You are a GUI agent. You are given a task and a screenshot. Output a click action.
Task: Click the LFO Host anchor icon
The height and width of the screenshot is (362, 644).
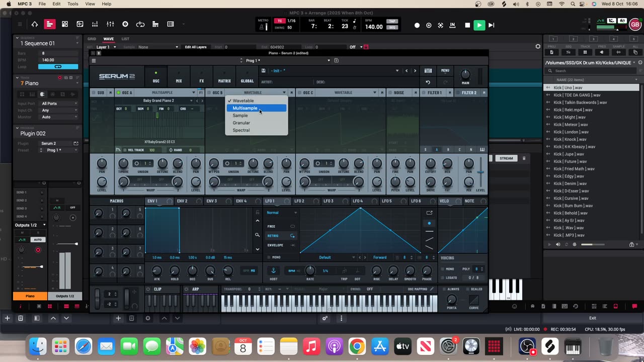coord(274,270)
